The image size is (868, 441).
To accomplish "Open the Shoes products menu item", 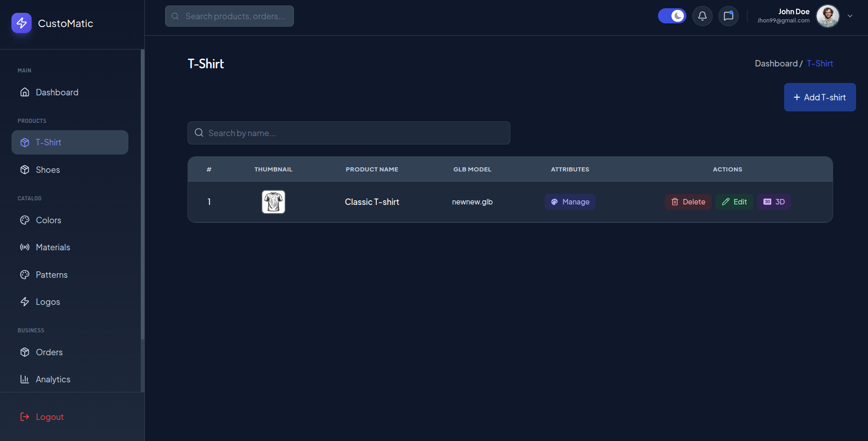I will (x=70, y=170).
